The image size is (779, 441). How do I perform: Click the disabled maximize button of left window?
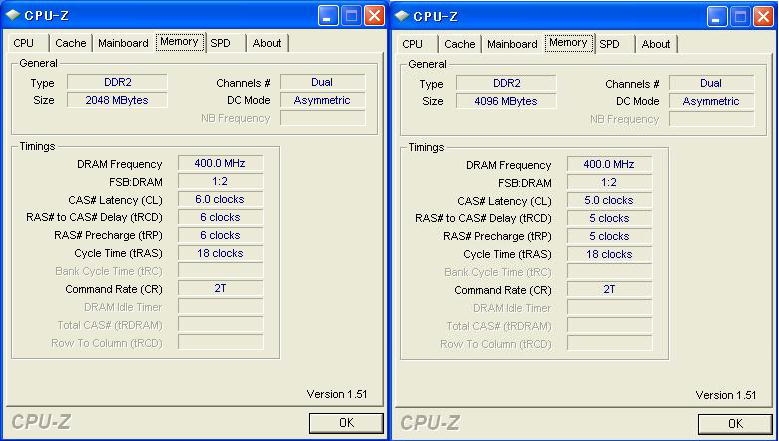pyautogui.click(x=351, y=16)
